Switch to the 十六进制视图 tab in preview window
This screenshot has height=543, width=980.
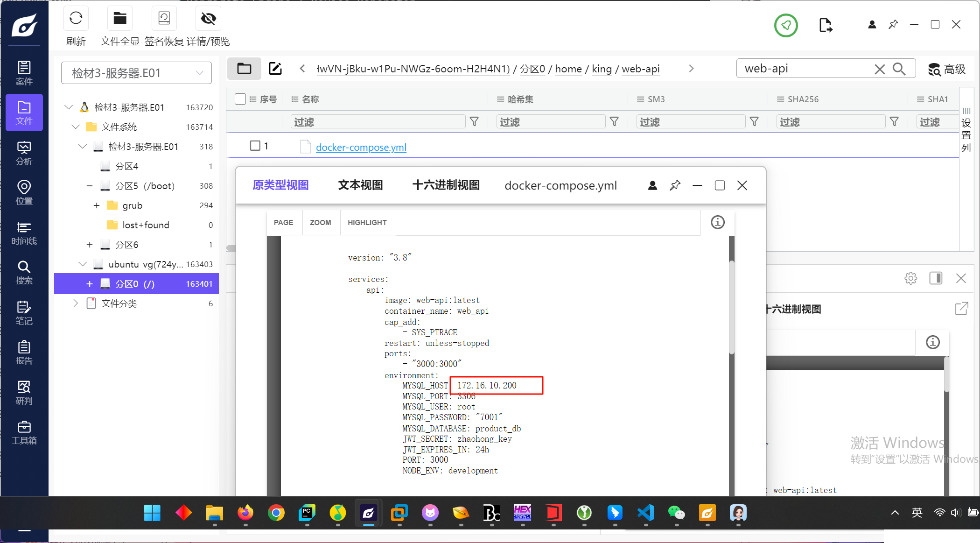pyautogui.click(x=446, y=185)
